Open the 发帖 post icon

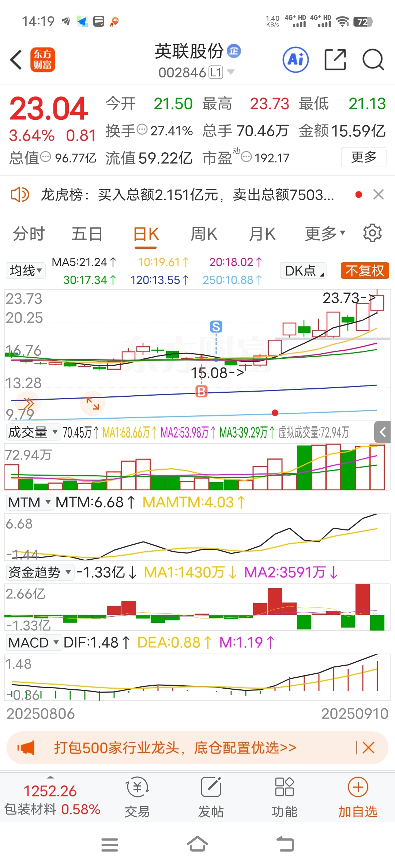point(211,797)
